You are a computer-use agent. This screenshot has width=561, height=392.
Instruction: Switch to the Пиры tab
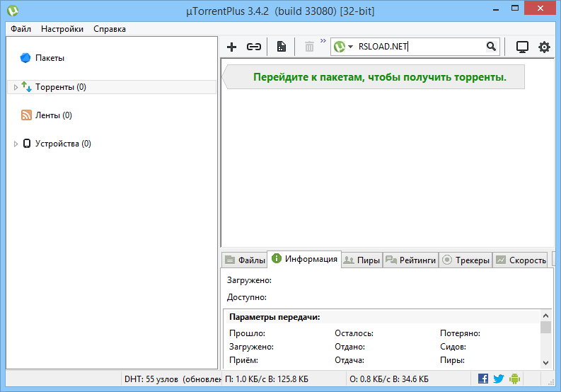[362, 260]
